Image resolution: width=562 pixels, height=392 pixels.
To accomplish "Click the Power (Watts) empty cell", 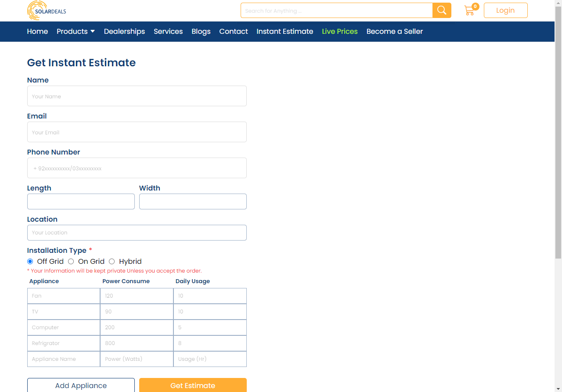I will (137, 359).
